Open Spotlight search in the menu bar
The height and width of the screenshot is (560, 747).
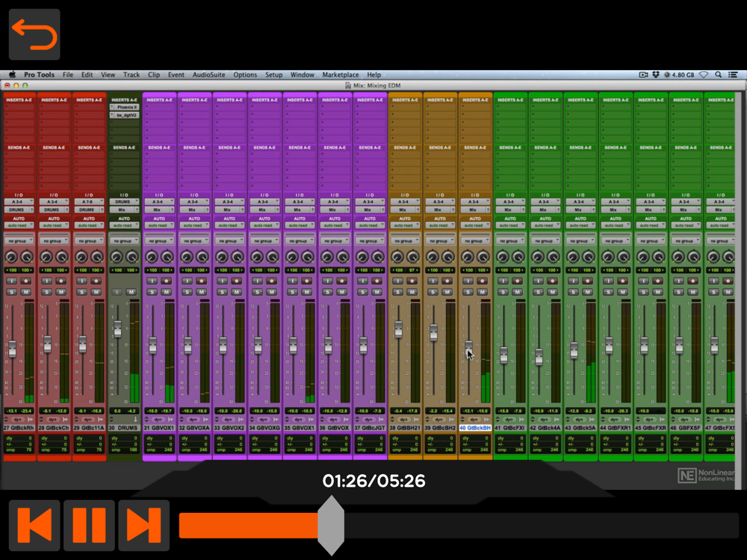[x=718, y=74]
